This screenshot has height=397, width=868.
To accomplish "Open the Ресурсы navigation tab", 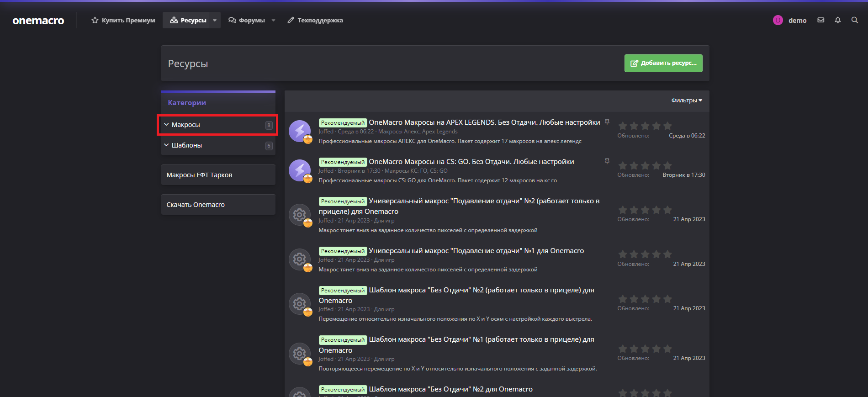I will pyautogui.click(x=188, y=20).
